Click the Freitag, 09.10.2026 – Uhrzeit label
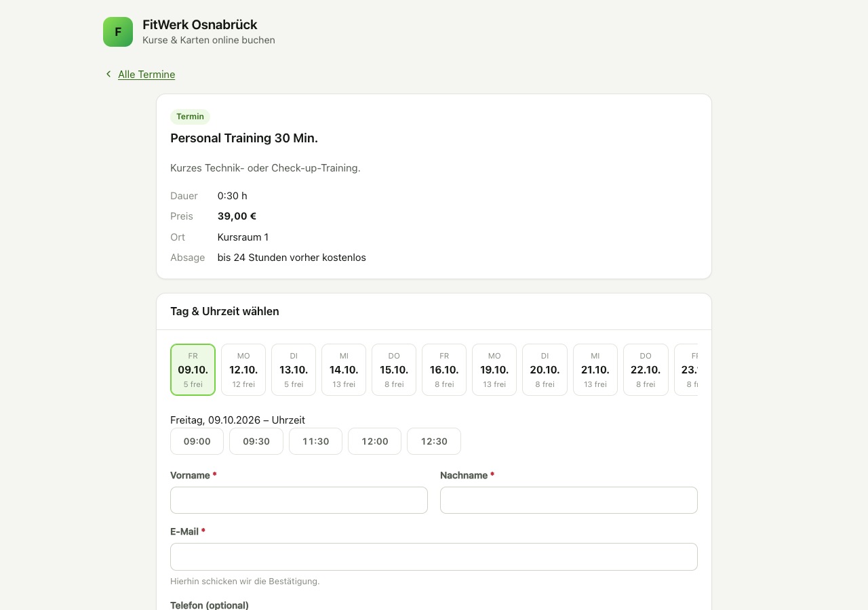This screenshot has width=868, height=610. click(237, 420)
